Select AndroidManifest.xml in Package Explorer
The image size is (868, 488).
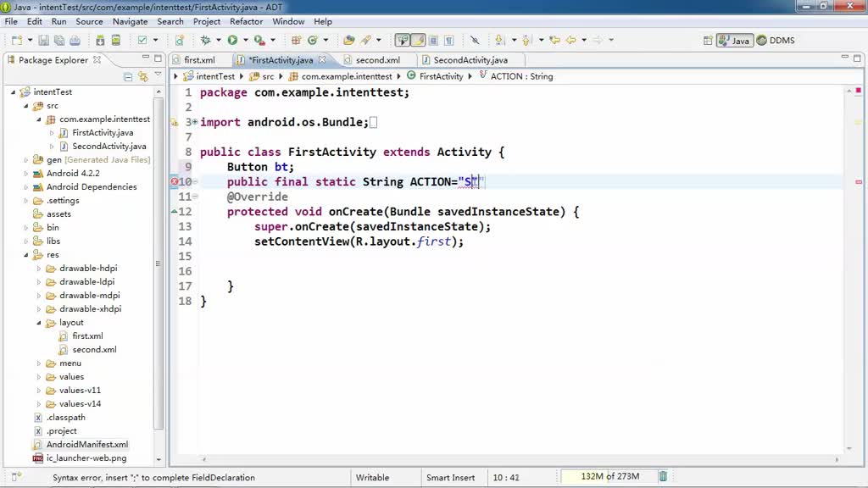point(87,444)
